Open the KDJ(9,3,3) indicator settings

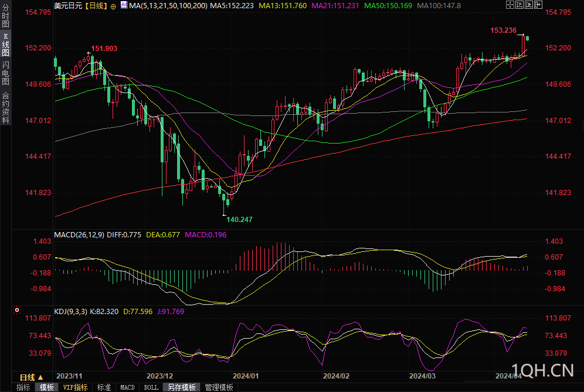coord(70,311)
